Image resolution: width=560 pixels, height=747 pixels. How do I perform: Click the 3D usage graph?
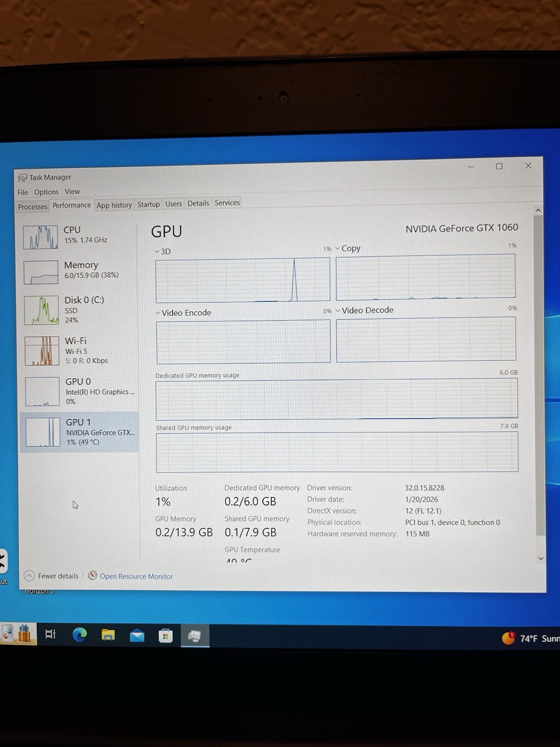click(x=243, y=280)
